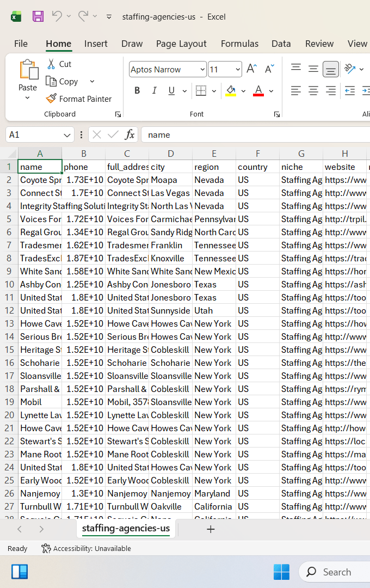Align text to the right
The height and width of the screenshot is (588, 370).
[x=331, y=90]
